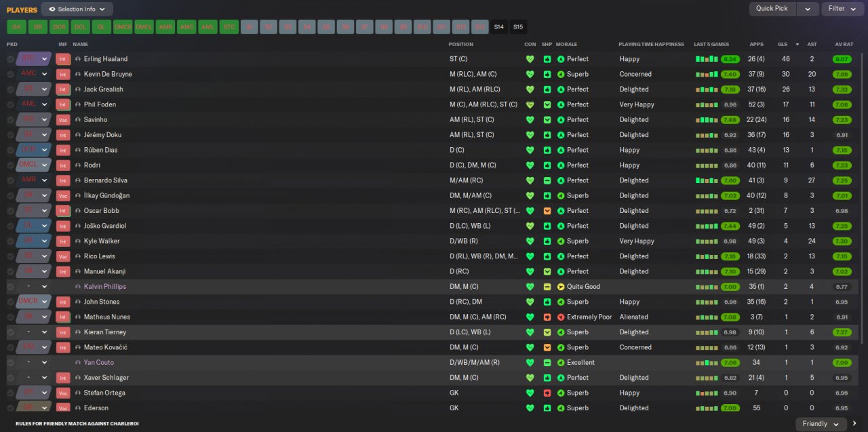The height and width of the screenshot is (432, 868).
Task: Toggle the picked circle for Kalvin Phillips
Action: point(11,287)
